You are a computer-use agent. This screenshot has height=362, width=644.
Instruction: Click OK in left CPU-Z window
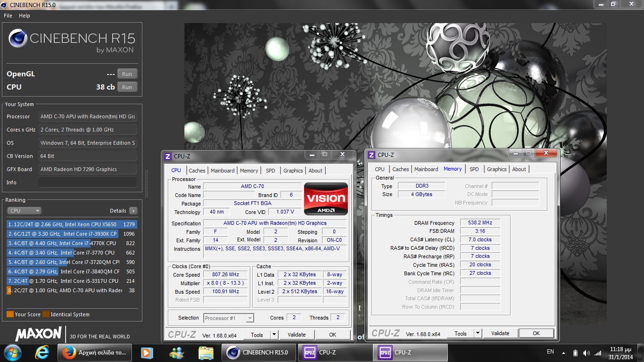(332, 335)
